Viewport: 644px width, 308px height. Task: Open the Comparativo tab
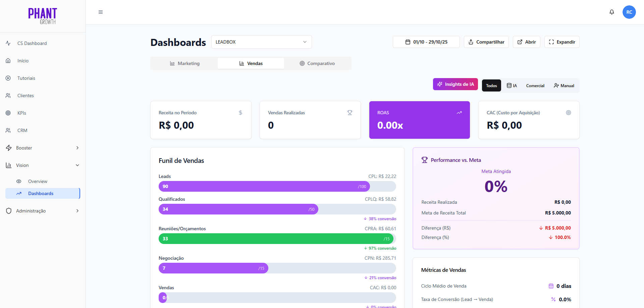pyautogui.click(x=317, y=63)
